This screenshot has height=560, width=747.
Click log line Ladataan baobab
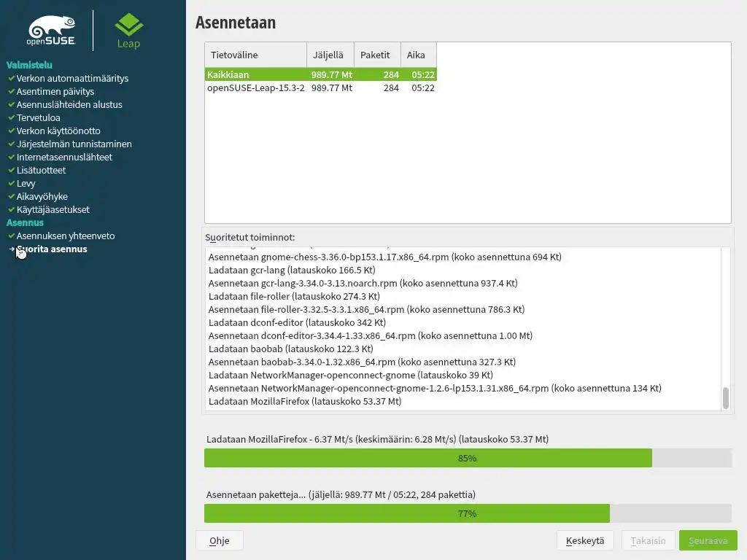coord(290,349)
